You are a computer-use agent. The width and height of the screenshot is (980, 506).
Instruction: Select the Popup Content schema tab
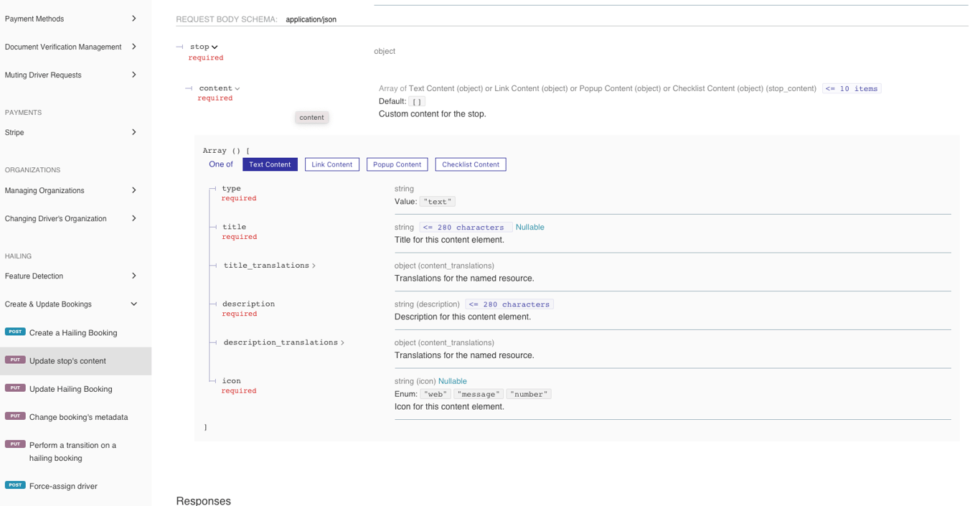[397, 164]
